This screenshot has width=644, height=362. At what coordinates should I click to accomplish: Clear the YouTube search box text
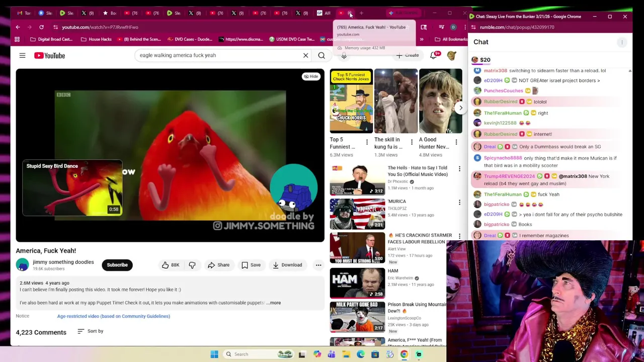pos(305,55)
